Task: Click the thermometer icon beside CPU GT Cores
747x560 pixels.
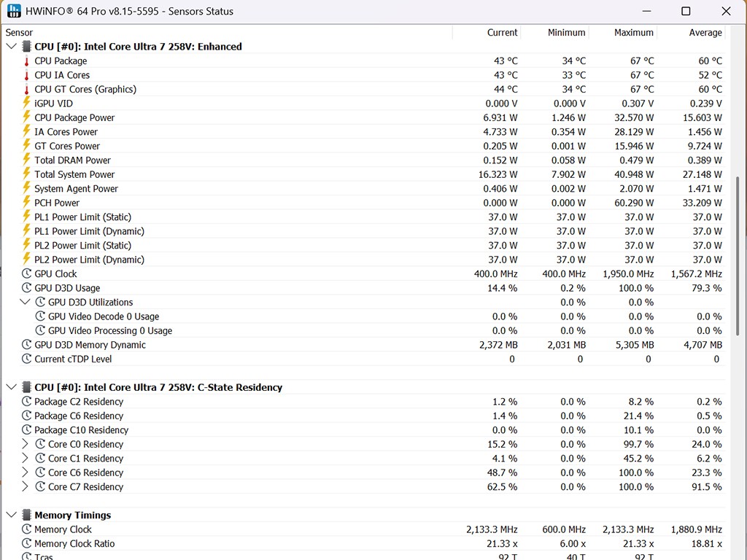Action: (27, 90)
